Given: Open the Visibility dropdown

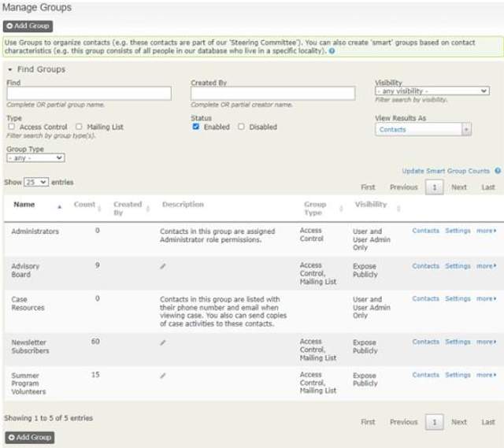Looking at the screenshot, I should [x=432, y=91].
